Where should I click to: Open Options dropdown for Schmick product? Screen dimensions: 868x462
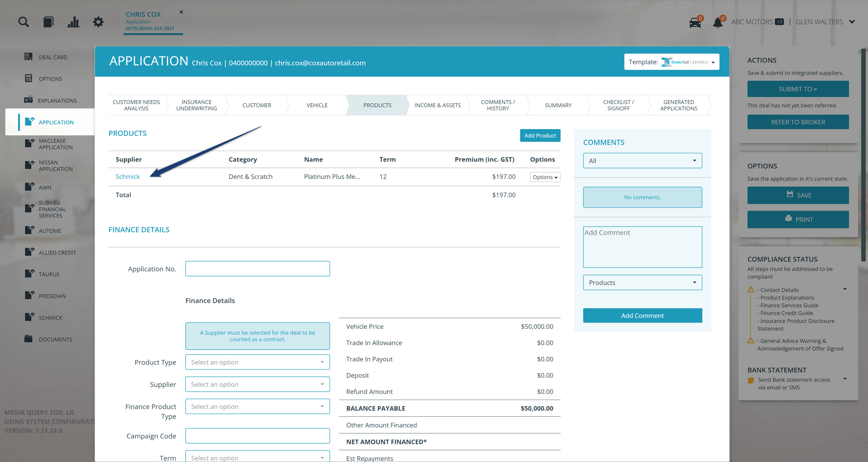coord(545,177)
